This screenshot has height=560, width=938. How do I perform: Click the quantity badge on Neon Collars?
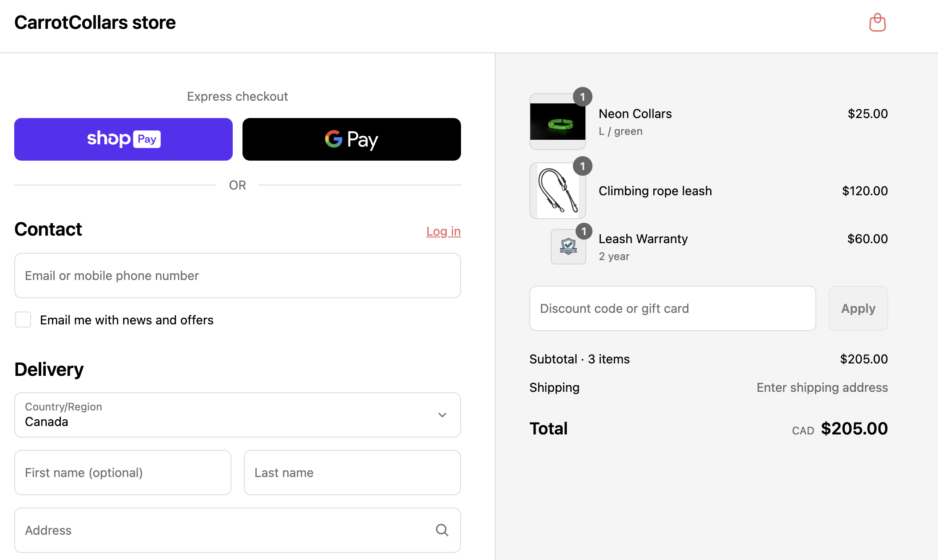tap(582, 97)
